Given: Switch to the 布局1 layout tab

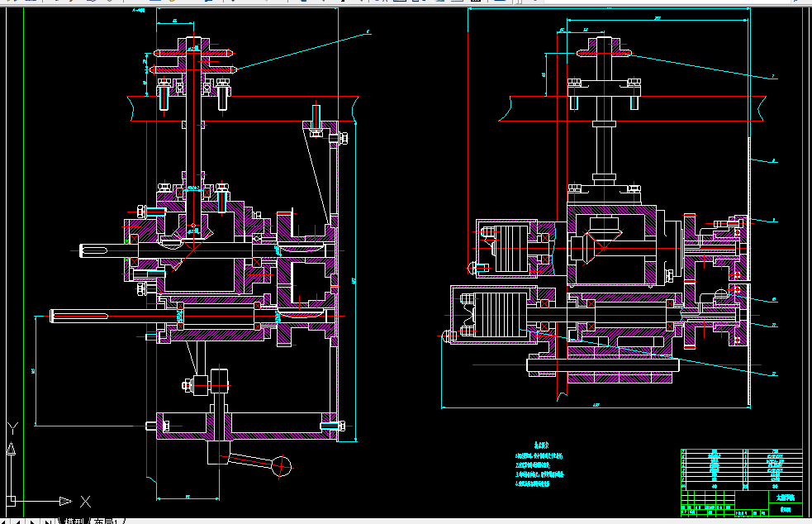Looking at the screenshot, I should coord(107,521).
